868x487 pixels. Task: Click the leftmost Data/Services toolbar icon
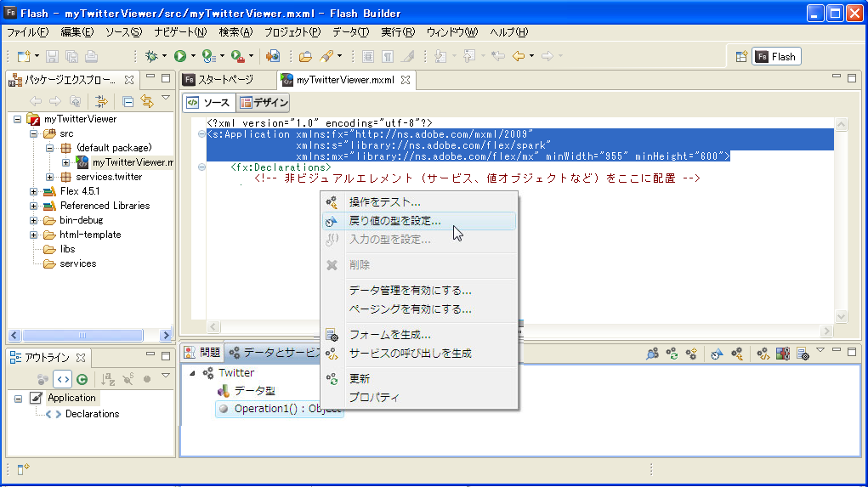tap(652, 354)
